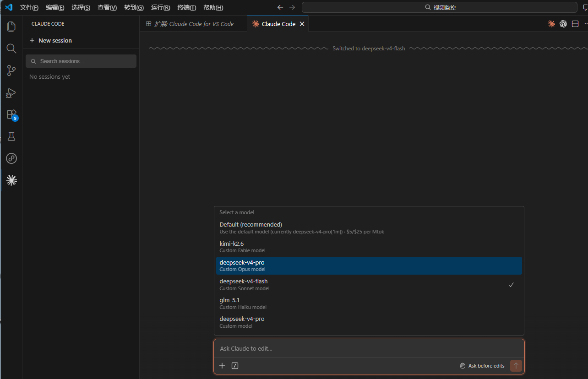Open the 文件(F) menu

(29, 7)
